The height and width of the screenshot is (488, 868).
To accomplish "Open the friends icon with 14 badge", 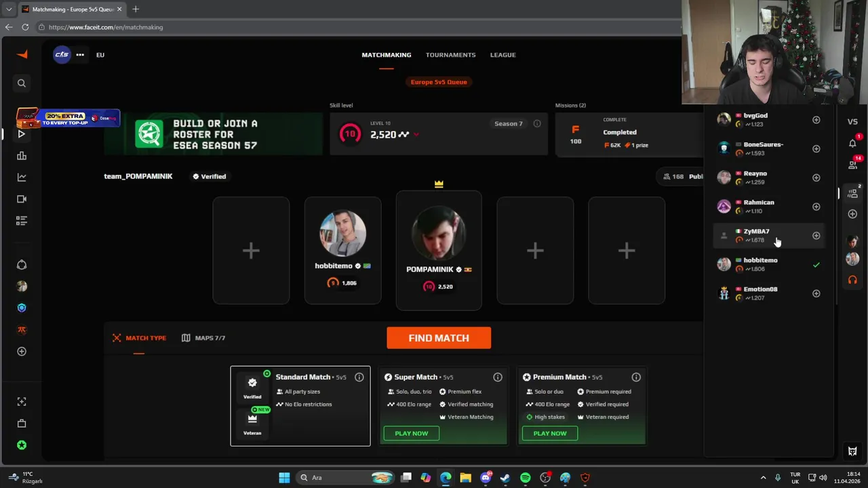I will (x=852, y=164).
